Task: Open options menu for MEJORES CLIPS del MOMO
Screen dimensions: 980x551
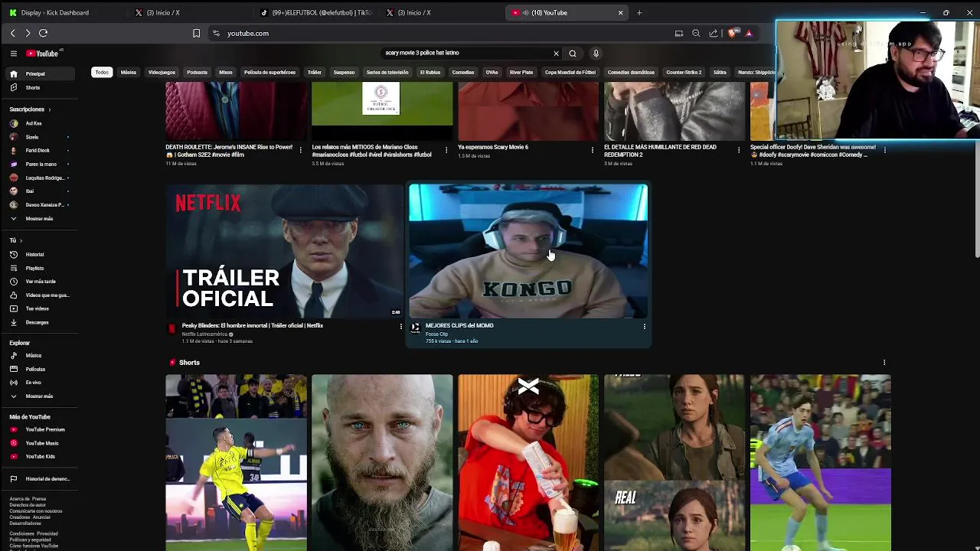Action: click(644, 326)
